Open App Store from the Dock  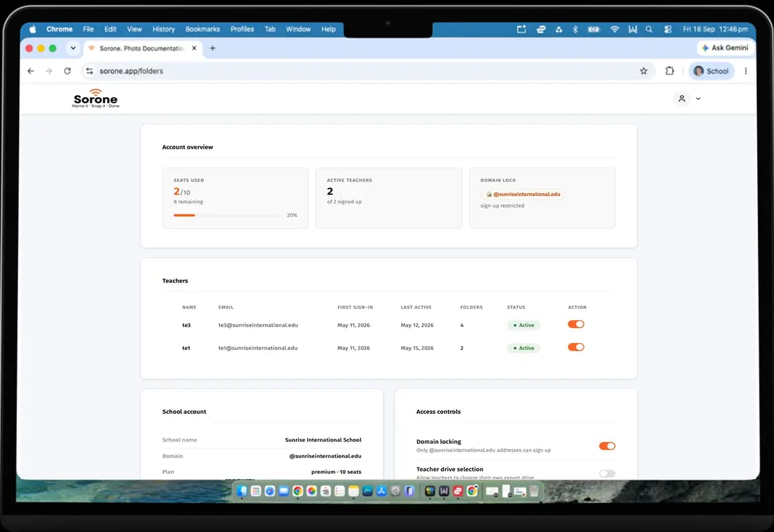tap(381, 491)
